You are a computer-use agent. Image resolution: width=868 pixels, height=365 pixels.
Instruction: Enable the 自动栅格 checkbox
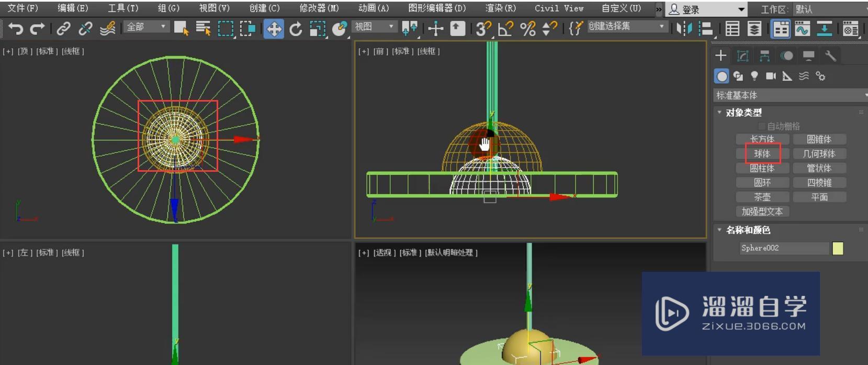762,126
